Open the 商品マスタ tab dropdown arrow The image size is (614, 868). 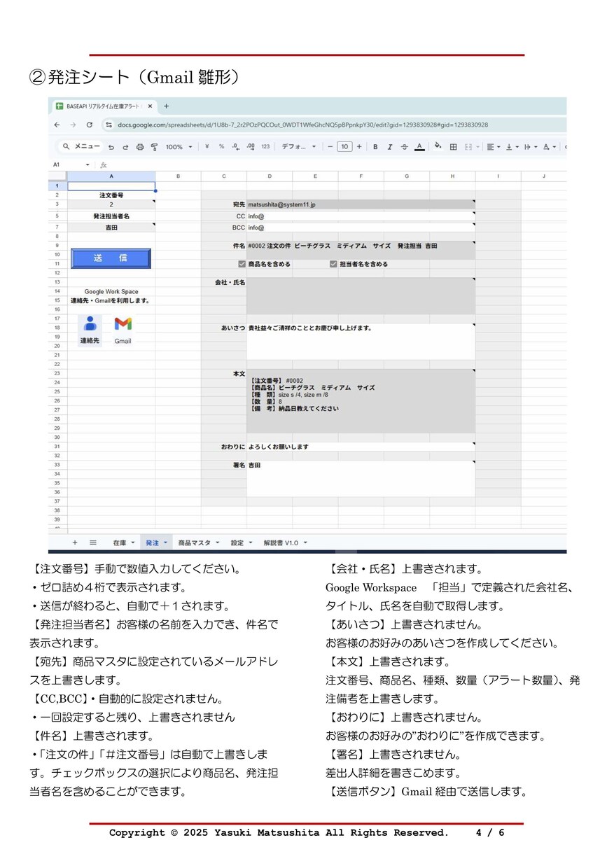217,542
